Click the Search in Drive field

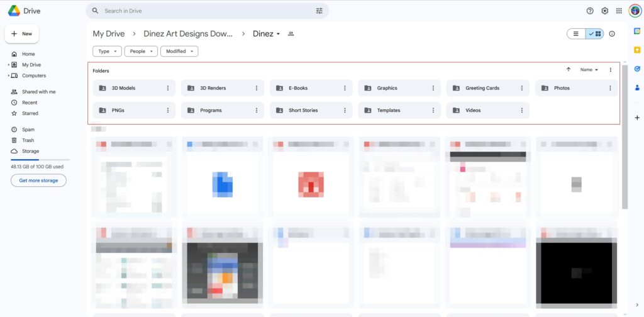[x=208, y=11]
